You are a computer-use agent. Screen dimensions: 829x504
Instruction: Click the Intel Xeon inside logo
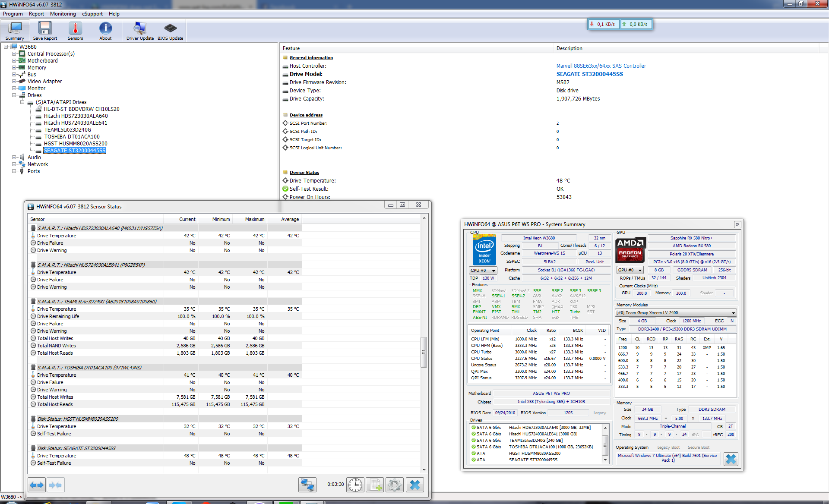click(484, 250)
